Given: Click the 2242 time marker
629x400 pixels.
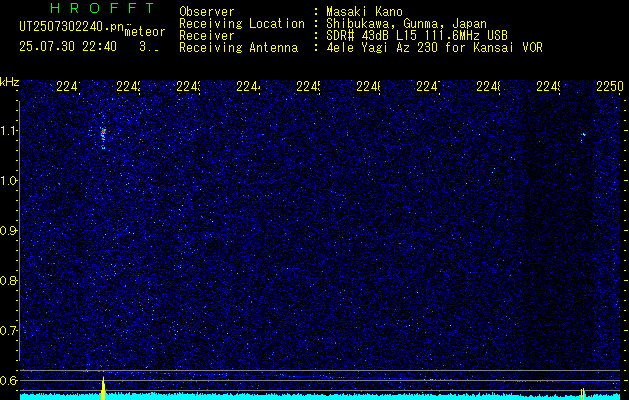Looking at the screenshot, I should (128, 86).
